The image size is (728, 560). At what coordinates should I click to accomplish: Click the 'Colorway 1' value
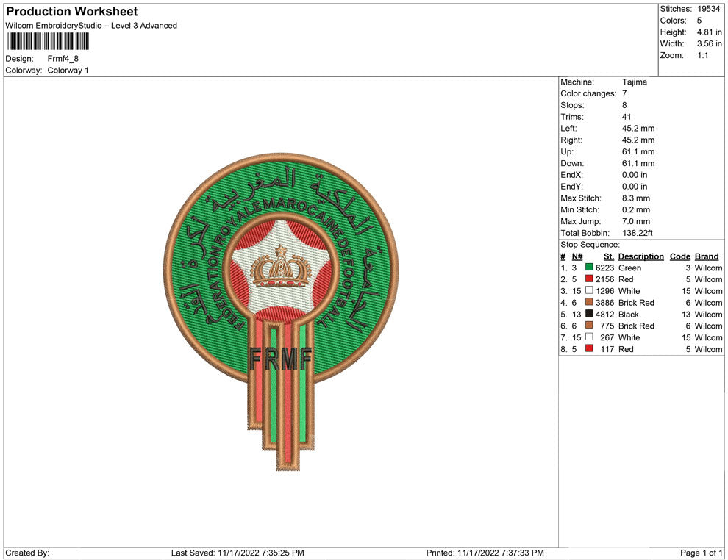pyautogui.click(x=68, y=71)
